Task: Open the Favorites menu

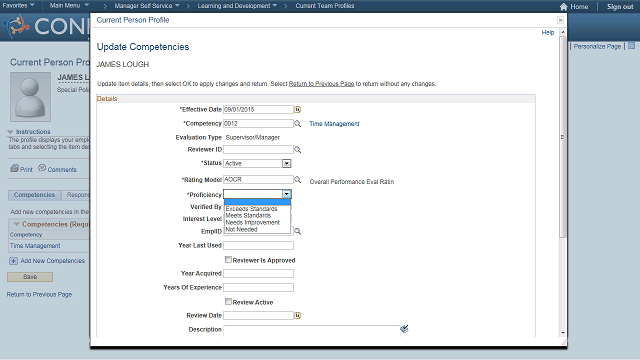Action: (18, 5)
